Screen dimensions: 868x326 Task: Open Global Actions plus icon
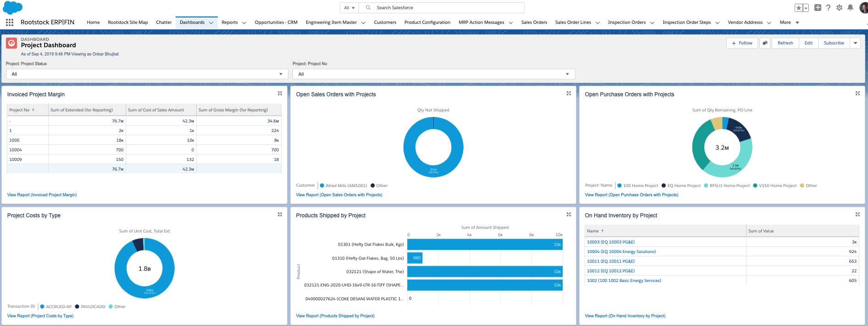[x=818, y=7]
